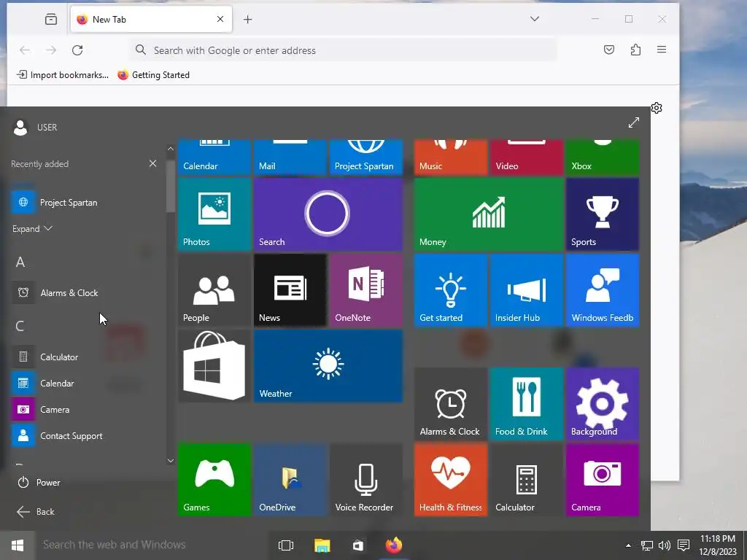Open the Power options
The height and width of the screenshot is (560, 747).
pyautogui.click(x=39, y=483)
